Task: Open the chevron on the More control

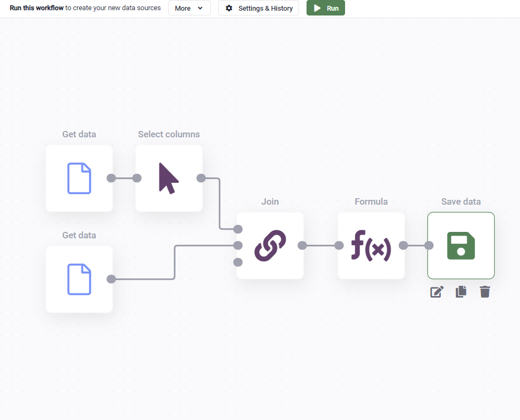Action: [200, 9]
